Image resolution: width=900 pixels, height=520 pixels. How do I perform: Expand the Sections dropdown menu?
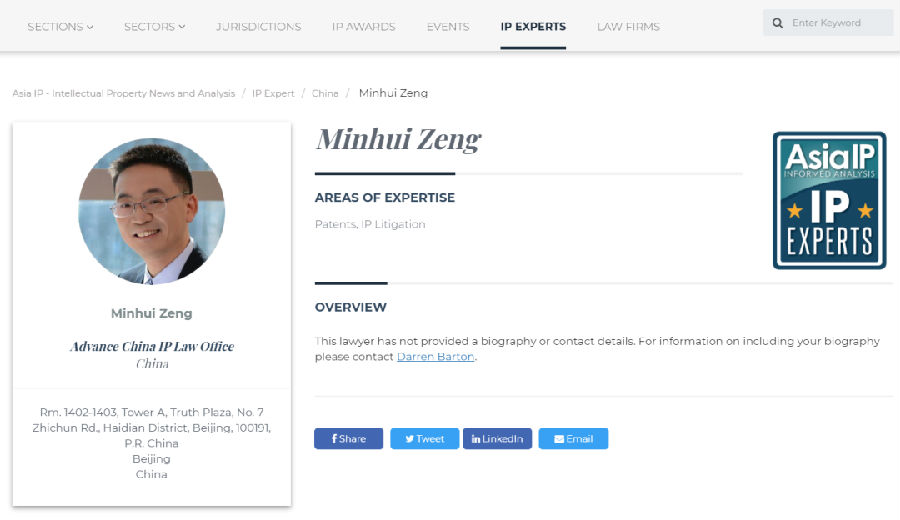pos(60,26)
